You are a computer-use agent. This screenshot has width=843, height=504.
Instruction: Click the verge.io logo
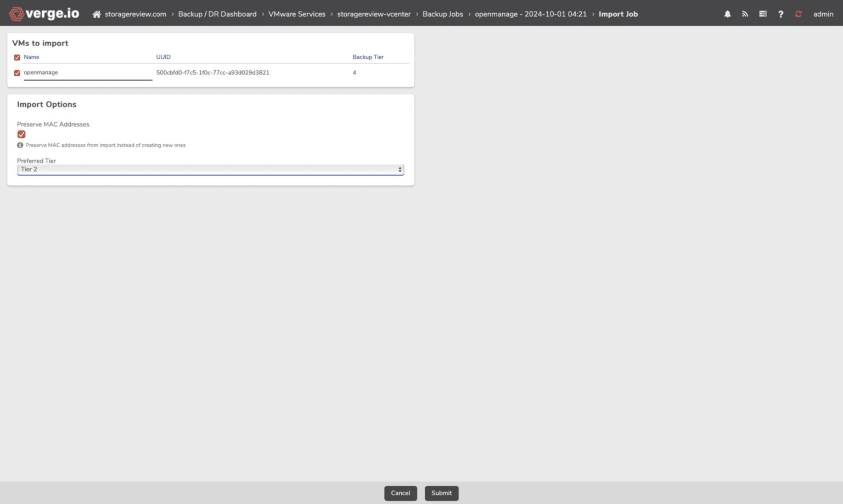point(44,14)
